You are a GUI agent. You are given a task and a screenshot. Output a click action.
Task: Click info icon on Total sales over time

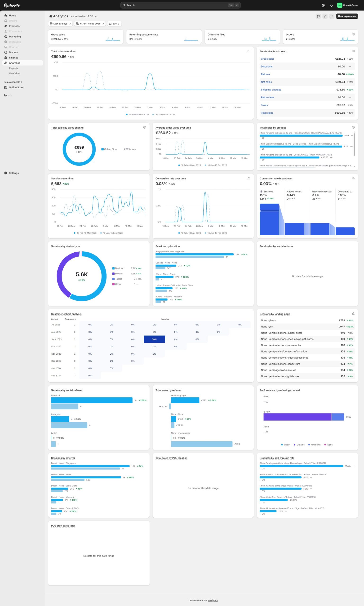click(x=249, y=51)
